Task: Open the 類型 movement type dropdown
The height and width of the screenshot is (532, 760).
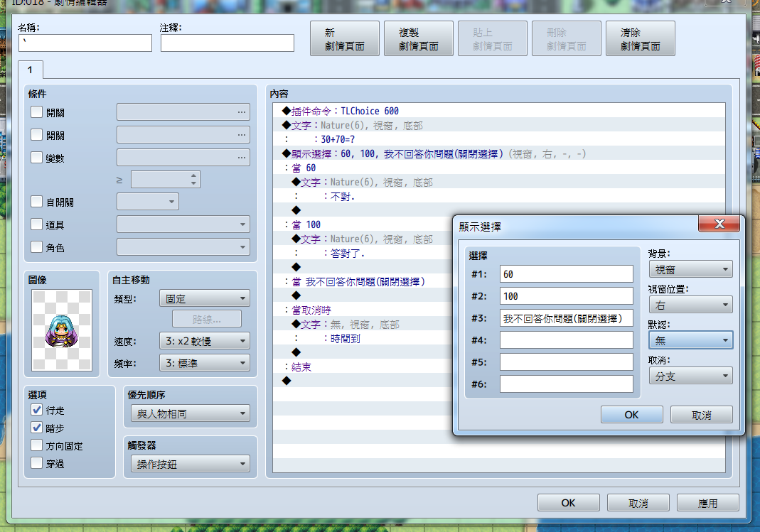Action: click(205, 299)
